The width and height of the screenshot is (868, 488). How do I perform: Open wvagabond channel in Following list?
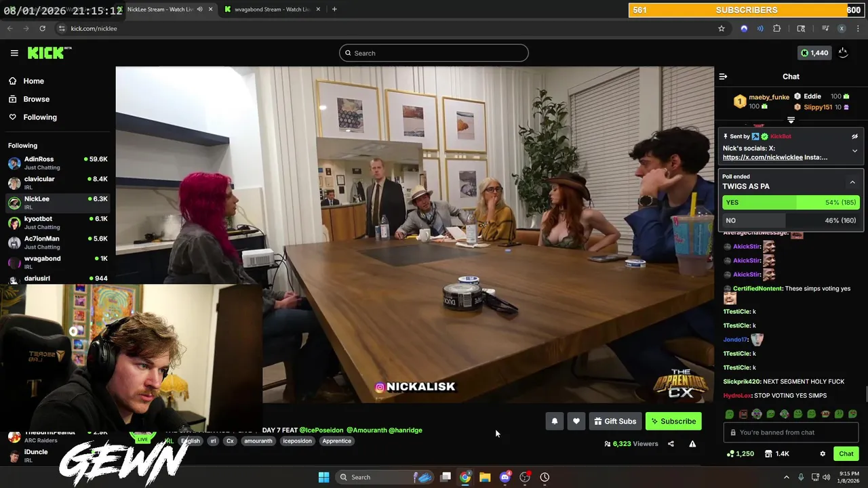[58, 262]
